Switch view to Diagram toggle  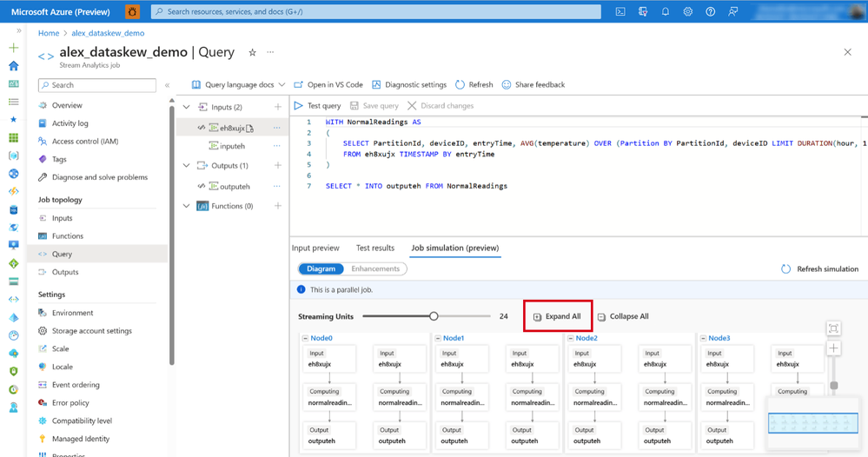pyautogui.click(x=321, y=268)
